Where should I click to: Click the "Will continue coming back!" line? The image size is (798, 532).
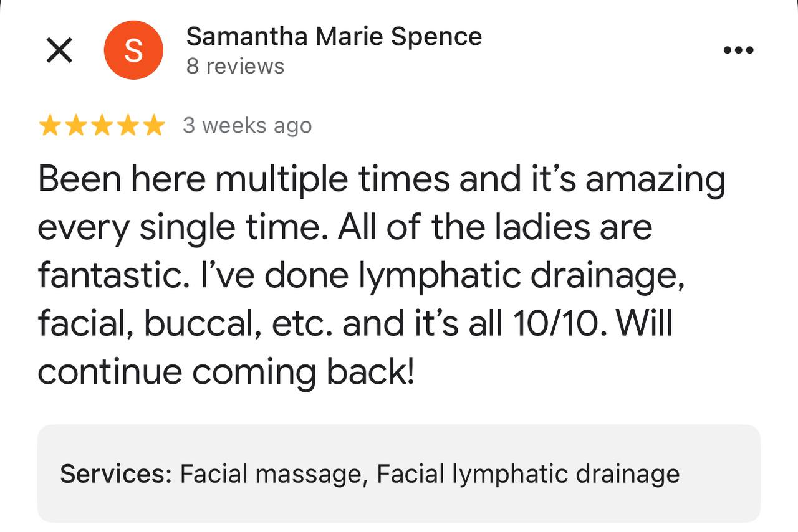[225, 372]
